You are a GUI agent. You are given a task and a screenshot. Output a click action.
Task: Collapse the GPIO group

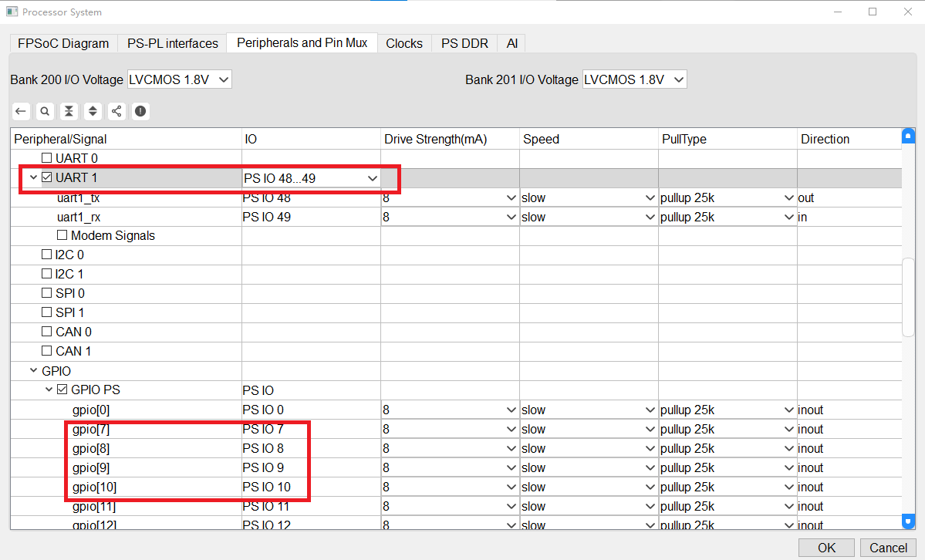[34, 370]
